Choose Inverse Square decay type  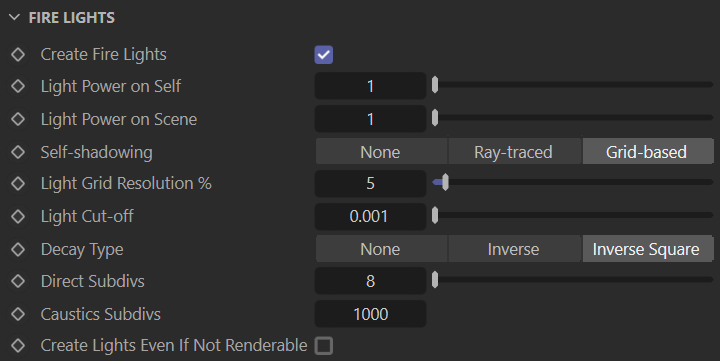pyautogui.click(x=648, y=249)
